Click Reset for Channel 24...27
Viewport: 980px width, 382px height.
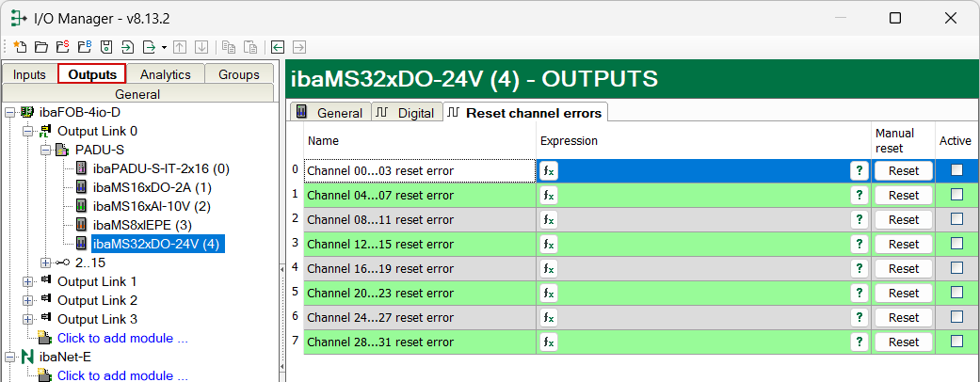[x=904, y=318]
